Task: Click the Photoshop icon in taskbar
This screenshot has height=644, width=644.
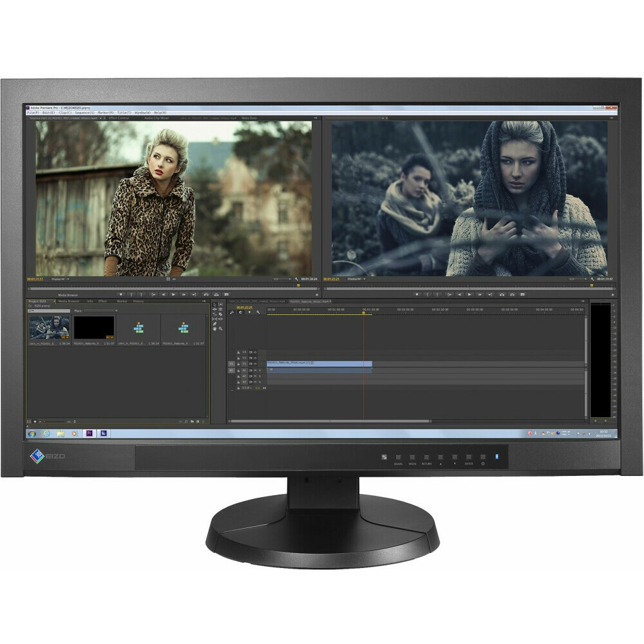Action: (104, 433)
